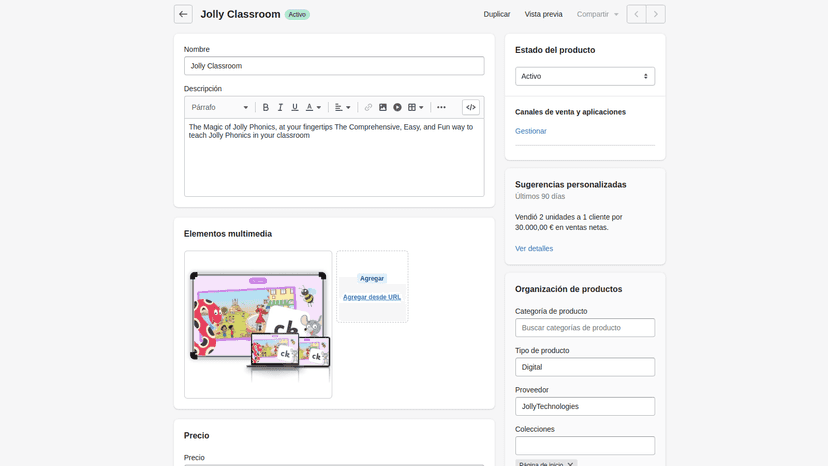Insert image in description editor

pyautogui.click(x=383, y=107)
